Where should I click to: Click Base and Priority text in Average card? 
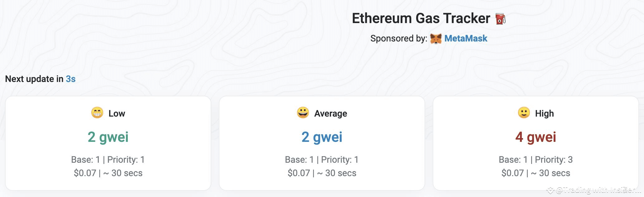(x=322, y=160)
